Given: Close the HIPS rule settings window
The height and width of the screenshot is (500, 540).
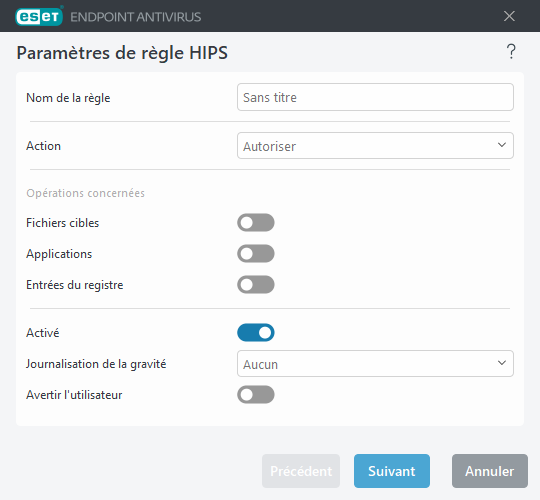Looking at the screenshot, I should (x=509, y=16).
